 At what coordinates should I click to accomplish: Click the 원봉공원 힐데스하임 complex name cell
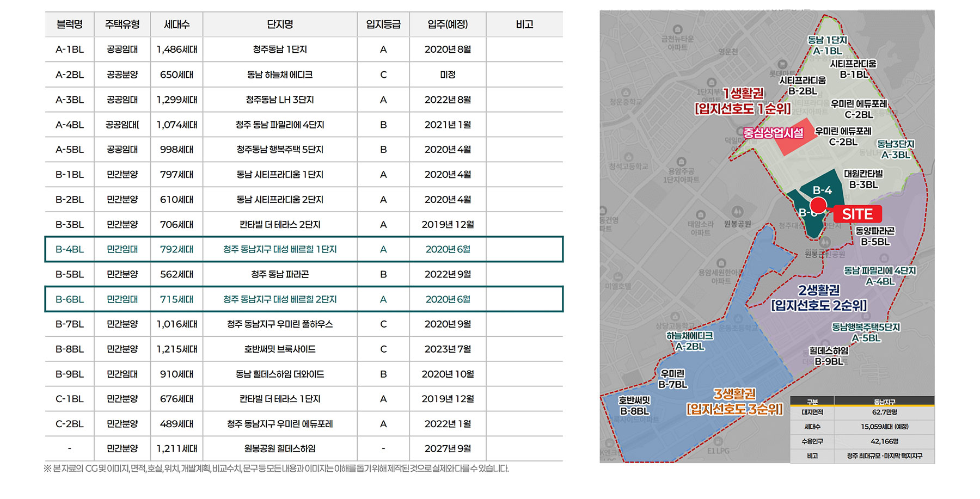click(x=280, y=449)
